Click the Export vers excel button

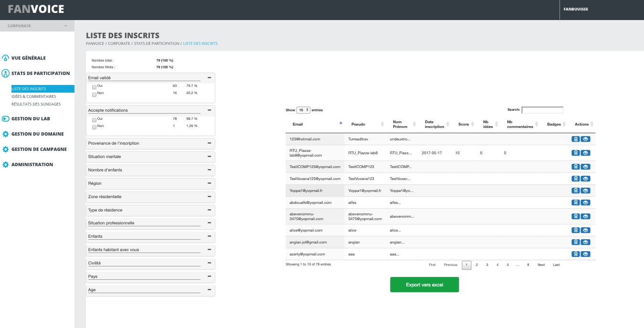click(x=424, y=285)
